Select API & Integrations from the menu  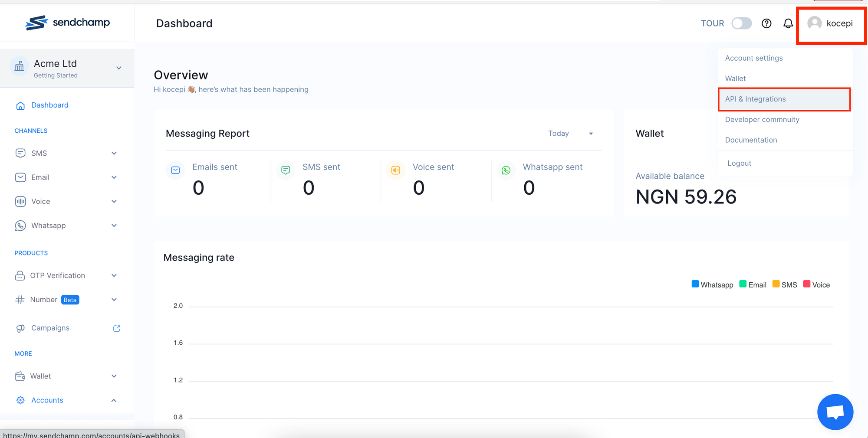pos(756,99)
